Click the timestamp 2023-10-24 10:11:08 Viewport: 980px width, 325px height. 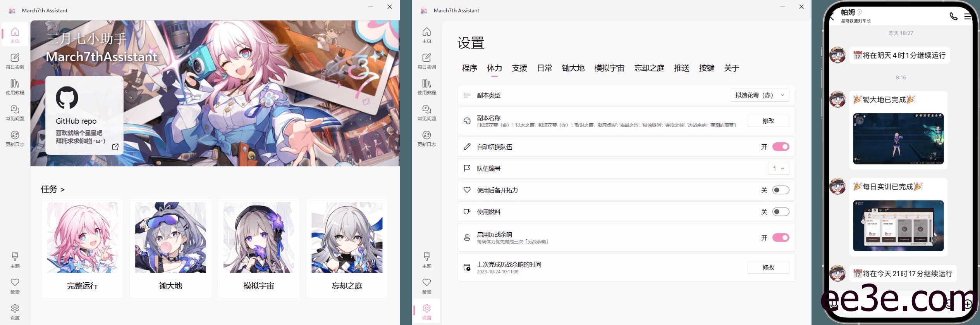(x=497, y=272)
